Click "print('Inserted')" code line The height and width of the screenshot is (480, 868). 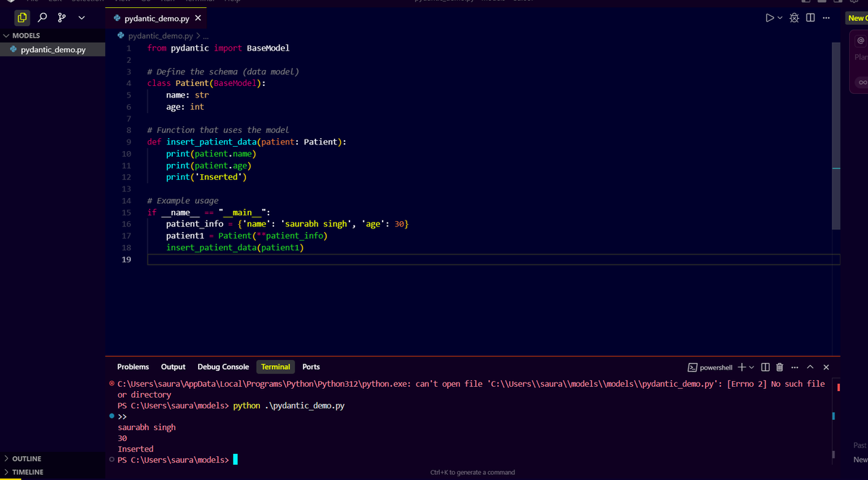tap(206, 176)
